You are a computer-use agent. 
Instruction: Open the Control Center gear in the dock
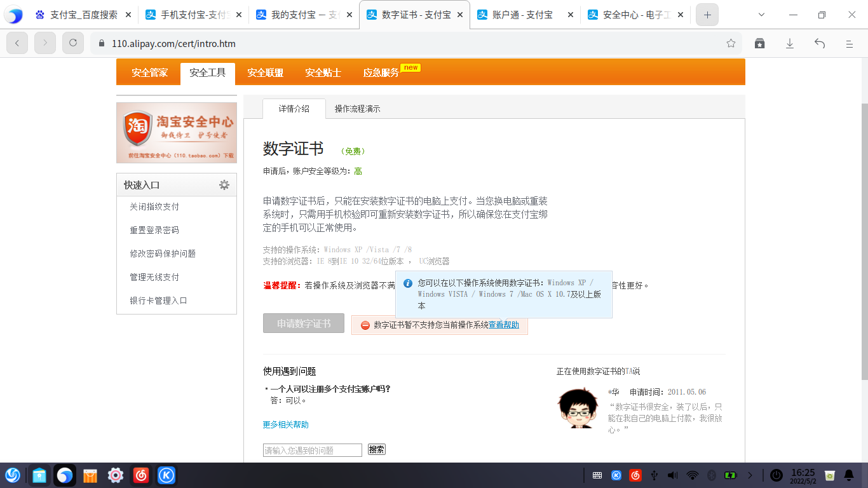pyautogui.click(x=115, y=475)
